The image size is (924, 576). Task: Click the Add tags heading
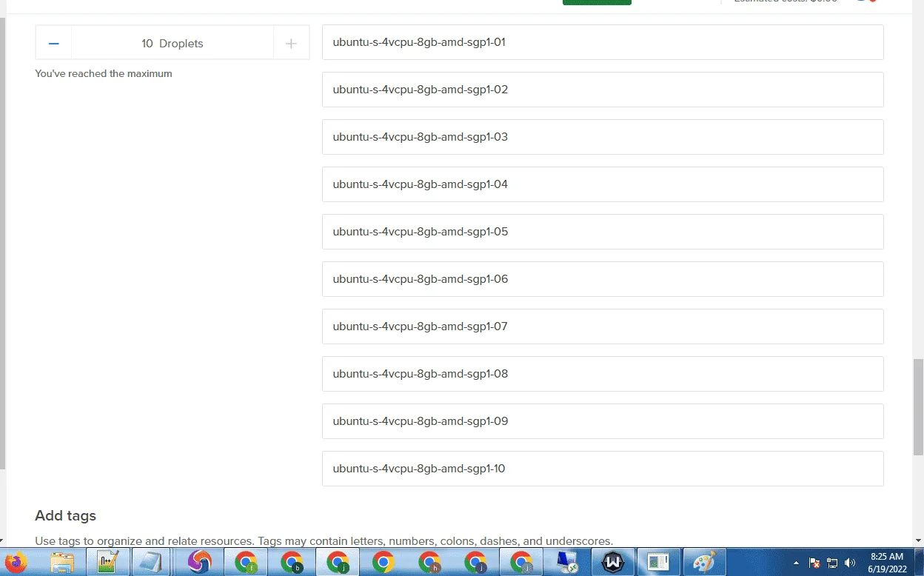tap(65, 515)
